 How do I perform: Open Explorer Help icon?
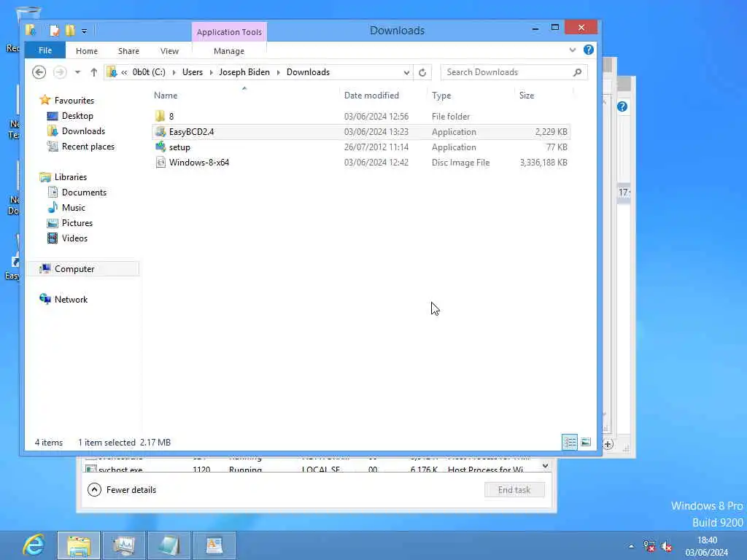click(x=589, y=50)
